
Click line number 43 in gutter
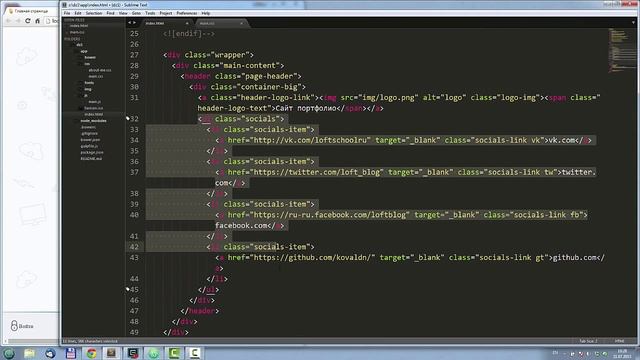click(134, 258)
